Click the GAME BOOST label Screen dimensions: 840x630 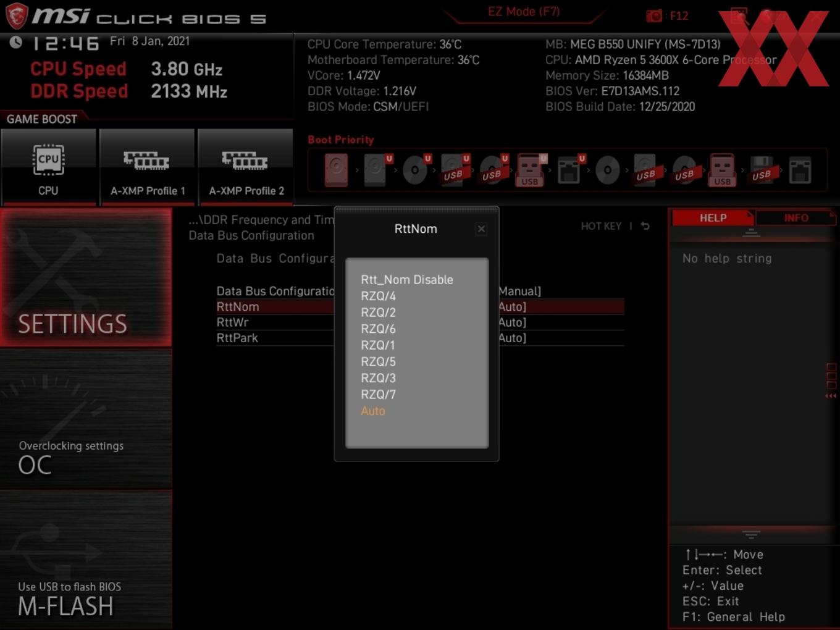click(x=42, y=119)
